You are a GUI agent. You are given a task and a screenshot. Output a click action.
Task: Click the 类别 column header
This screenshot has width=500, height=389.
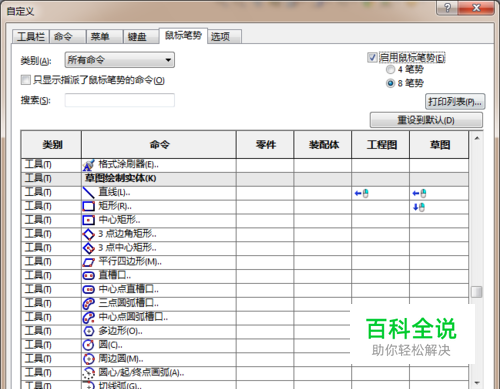point(51,145)
